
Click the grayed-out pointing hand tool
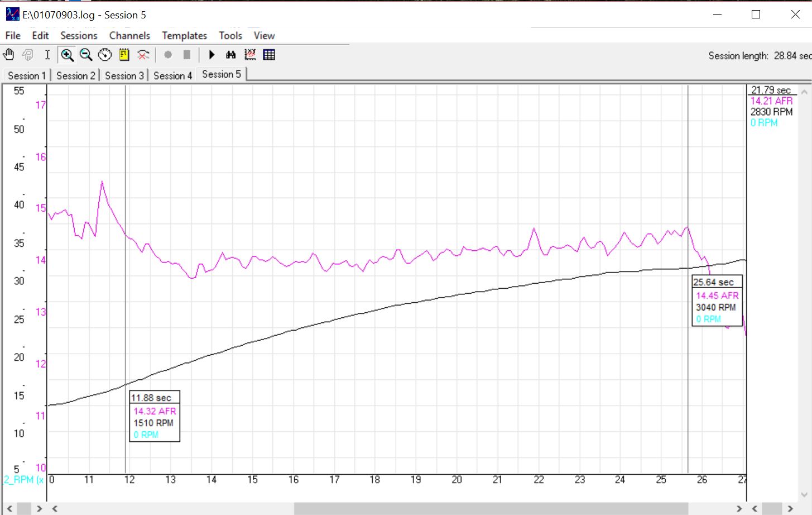(27, 55)
